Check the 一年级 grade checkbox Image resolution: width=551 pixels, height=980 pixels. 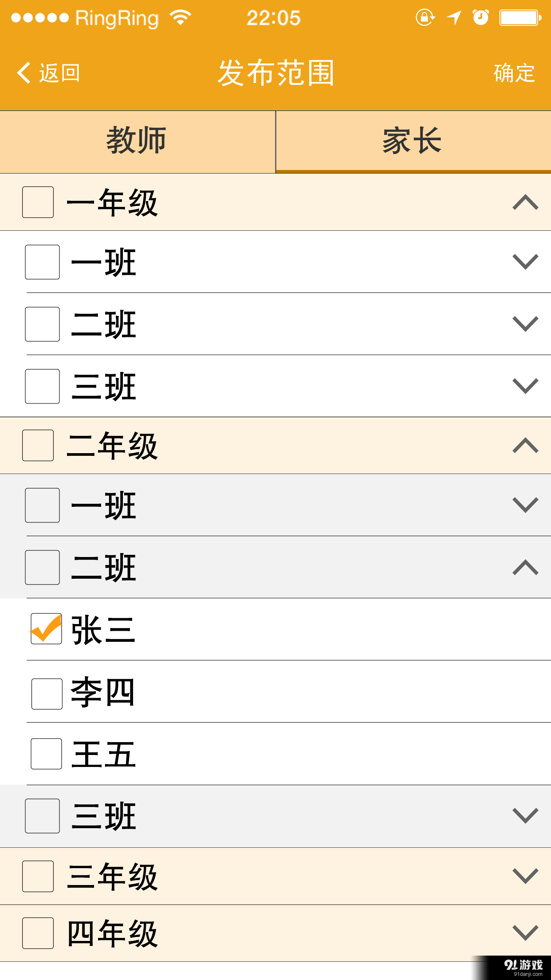tap(37, 202)
